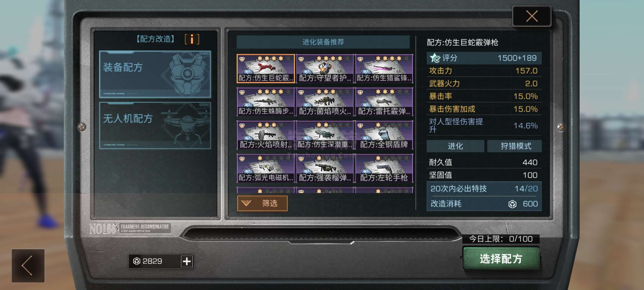644x290 pixels.
Task: Tap the plus icon to add currency
Action: [x=187, y=261]
